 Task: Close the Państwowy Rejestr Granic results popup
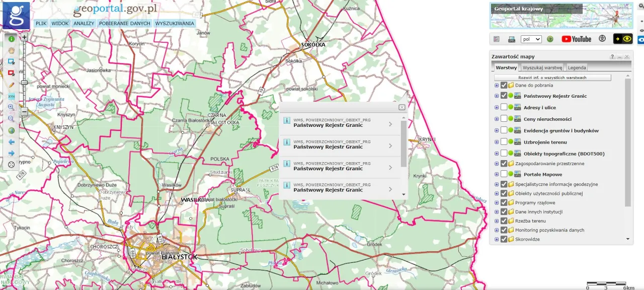click(x=402, y=107)
